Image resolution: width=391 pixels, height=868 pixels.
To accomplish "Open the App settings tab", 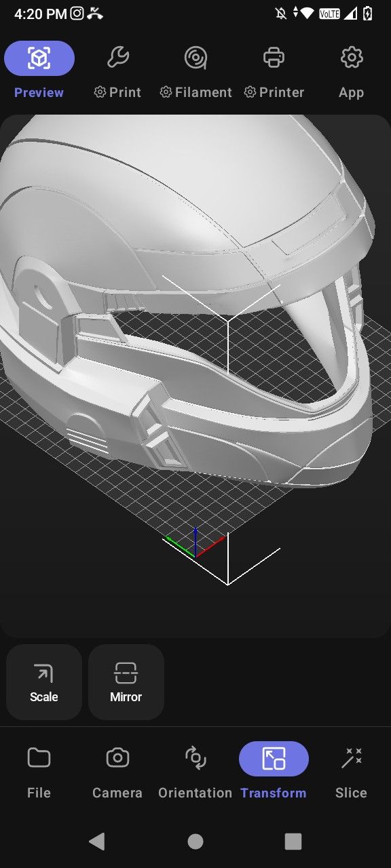I will (352, 71).
